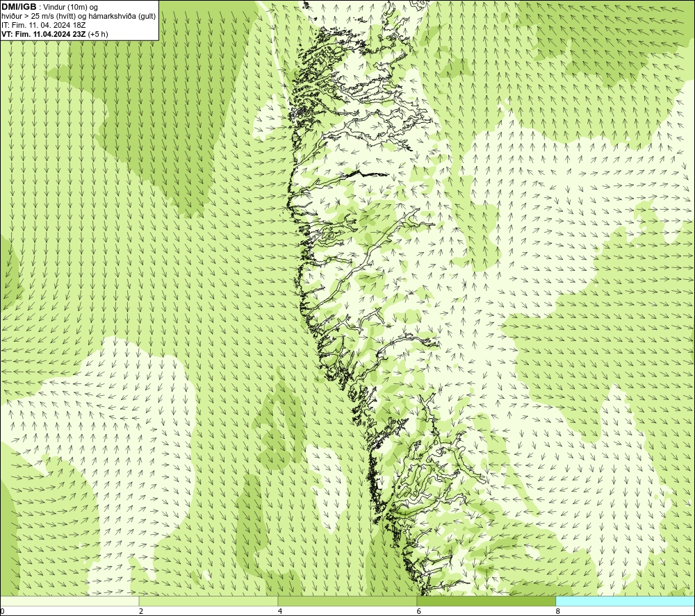Select the 6–8 m/s dark green swatch

[486, 601]
